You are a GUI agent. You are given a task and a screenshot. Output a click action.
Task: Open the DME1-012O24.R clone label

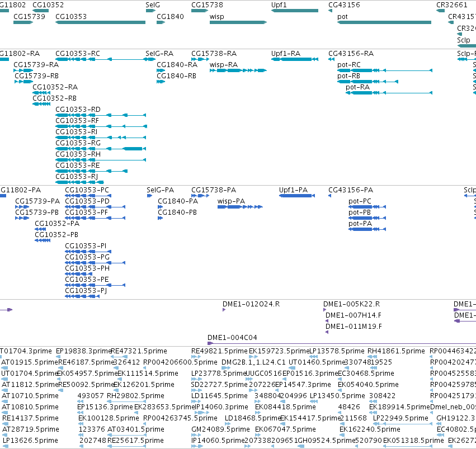click(251, 304)
